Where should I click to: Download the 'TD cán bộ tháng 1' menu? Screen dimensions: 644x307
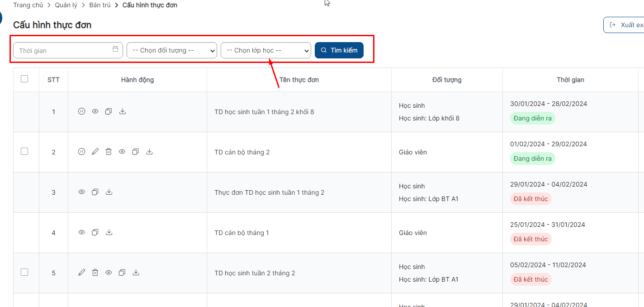click(x=109, y=232)
